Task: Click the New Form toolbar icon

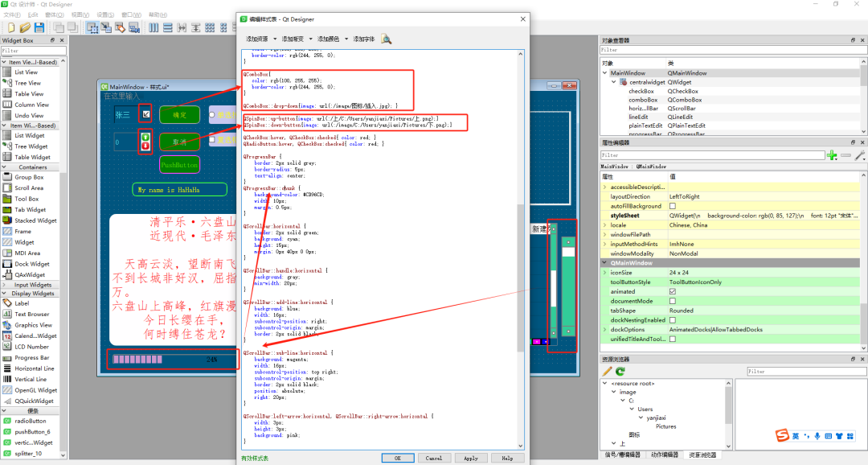Action: pyautogui.click(x=11, y=27)
